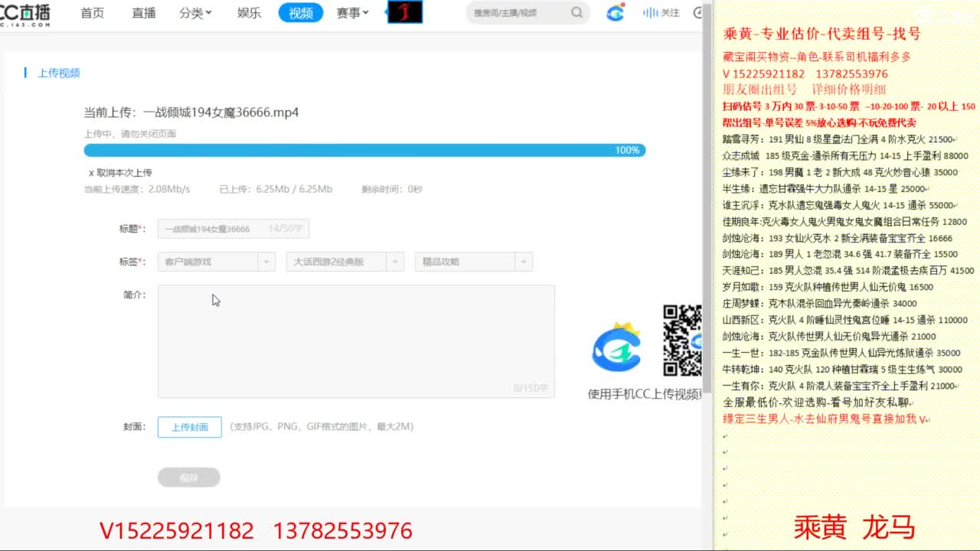The image size is (980, 551).
Task: Click the listing 半生缘 25000
Action: [x=825, y=189]
